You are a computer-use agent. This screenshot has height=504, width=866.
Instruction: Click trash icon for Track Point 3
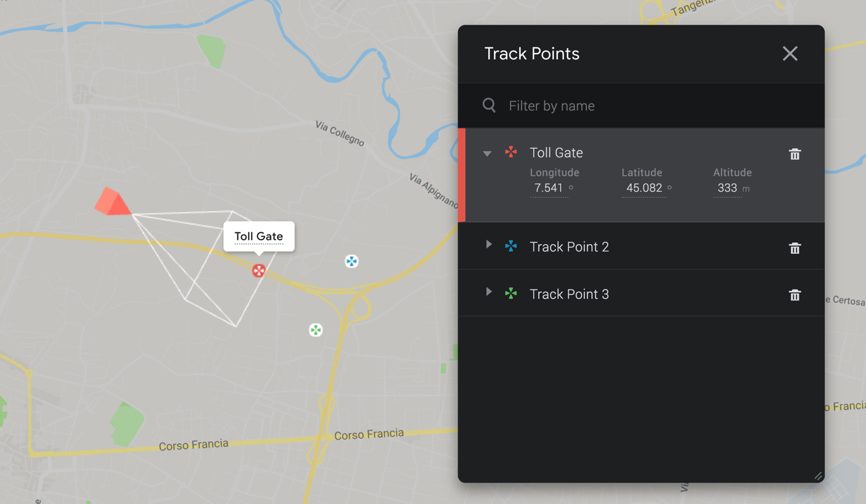pyautogui.click(x=795, y=296)
